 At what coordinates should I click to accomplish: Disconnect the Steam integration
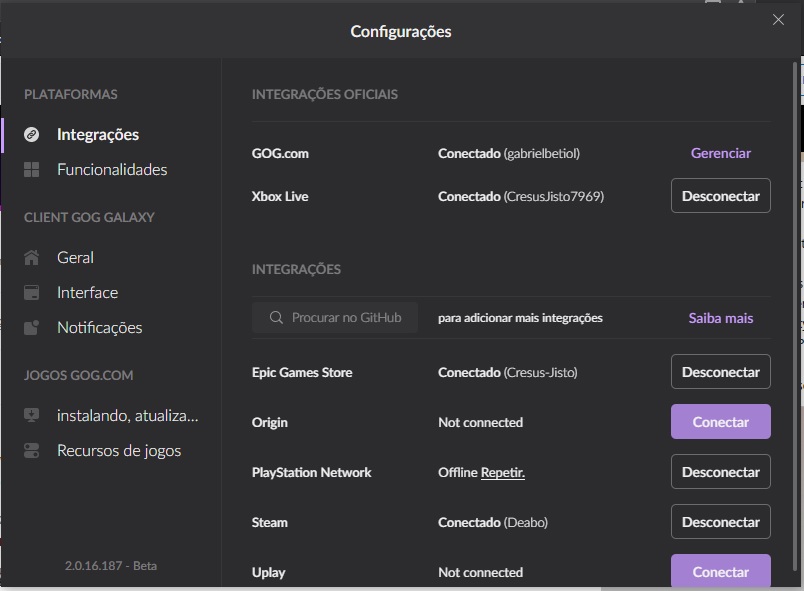pyautogui.click(x=720, y=522)
